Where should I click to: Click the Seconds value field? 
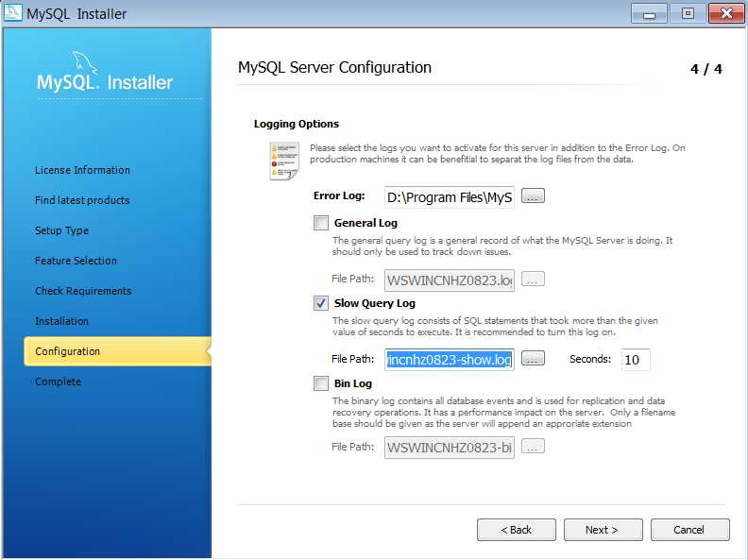636,360
